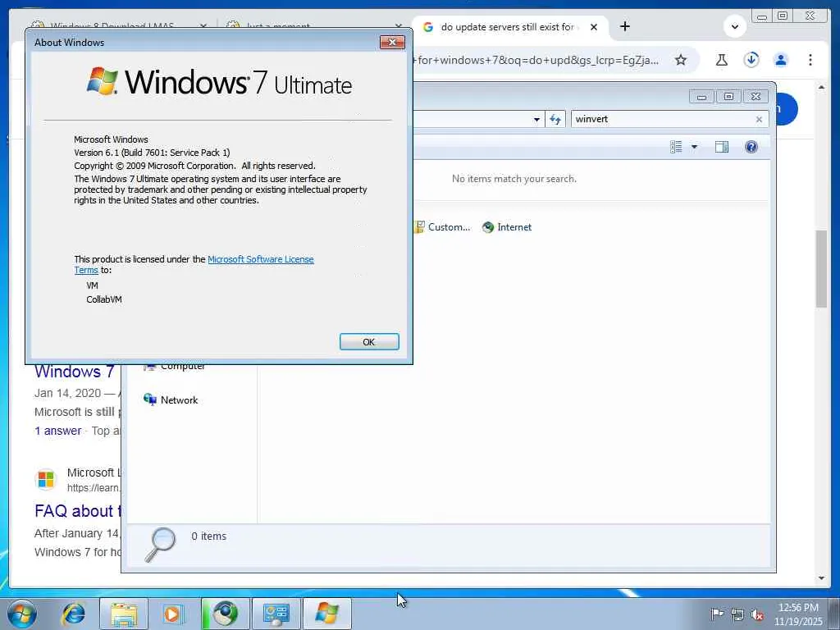Open Chrome profile icon
The width and height of the screenshot is (840, 630).
781,60
